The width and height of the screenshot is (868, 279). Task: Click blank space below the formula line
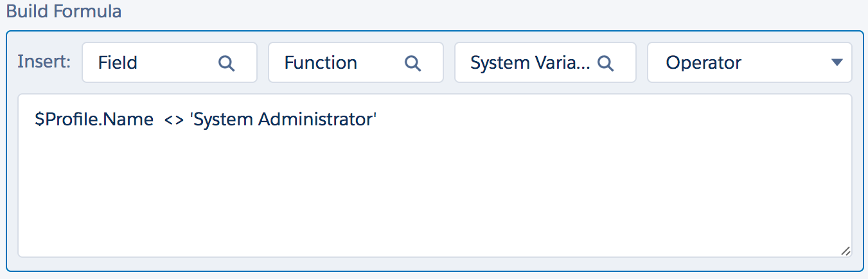435,193
